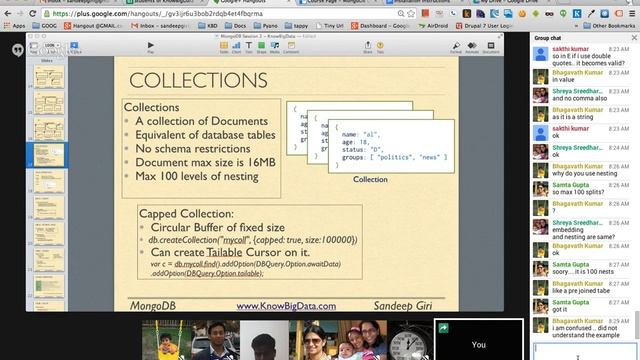Open the KBD bookmarks folder
The width and height of the screenshot is (640, 360).
[208, 26]
